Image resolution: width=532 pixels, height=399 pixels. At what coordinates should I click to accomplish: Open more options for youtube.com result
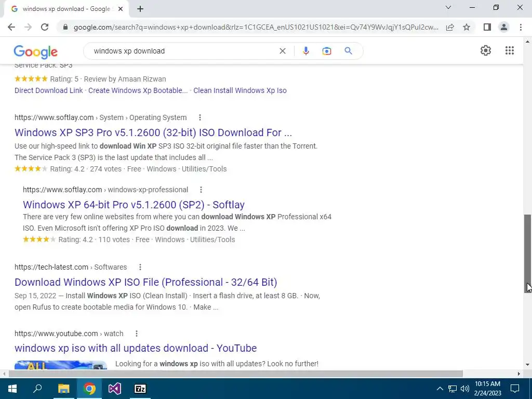137,334
